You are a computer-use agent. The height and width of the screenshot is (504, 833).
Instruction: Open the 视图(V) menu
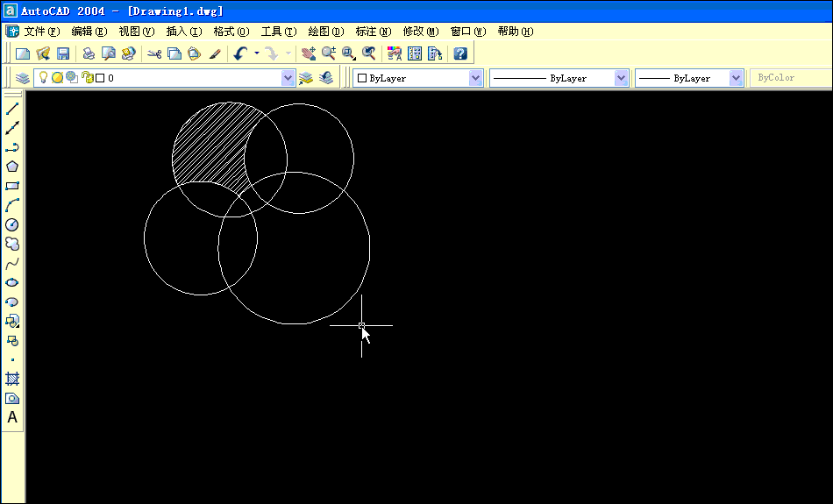[137, 32]
